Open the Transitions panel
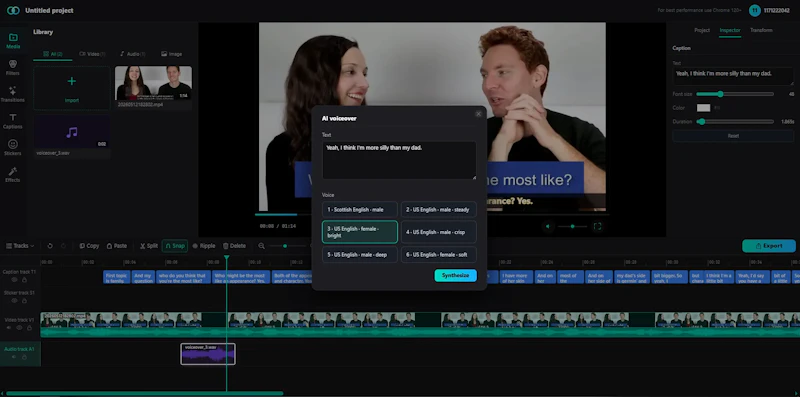The image size is (800, 397). [13, 94]
